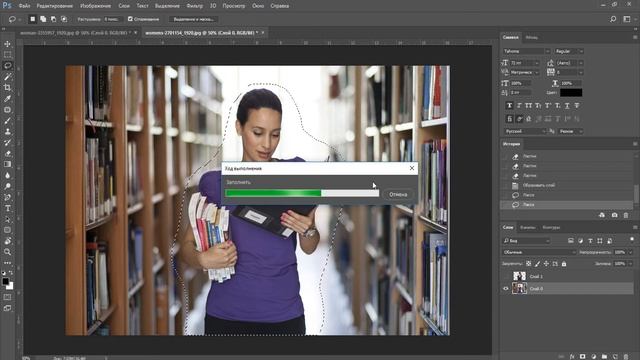Open Русский language dropdown

point(524,131)
